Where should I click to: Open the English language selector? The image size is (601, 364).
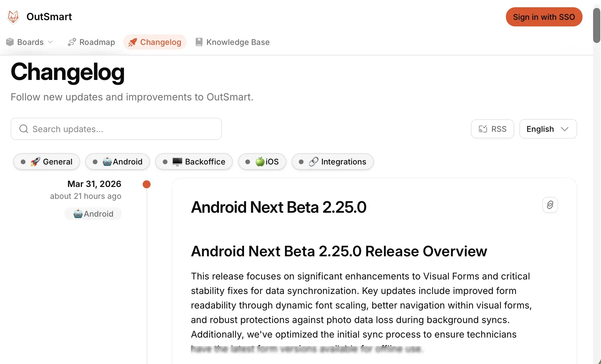tap(548, 129)
